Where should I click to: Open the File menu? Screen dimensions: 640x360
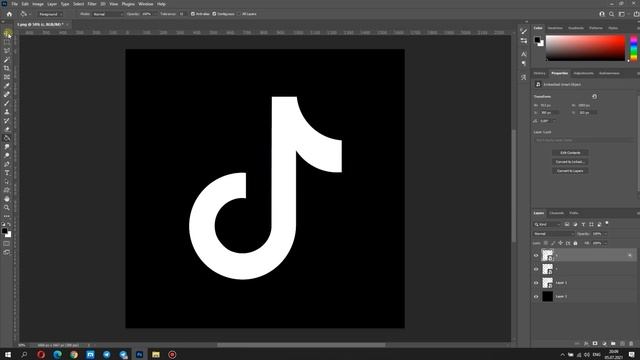pos(14,4)
